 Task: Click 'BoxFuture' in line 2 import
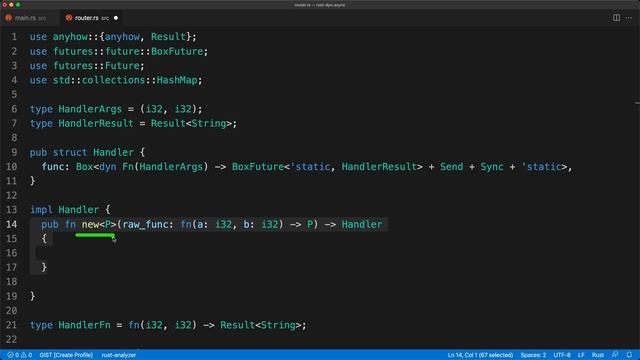[177, 51]
